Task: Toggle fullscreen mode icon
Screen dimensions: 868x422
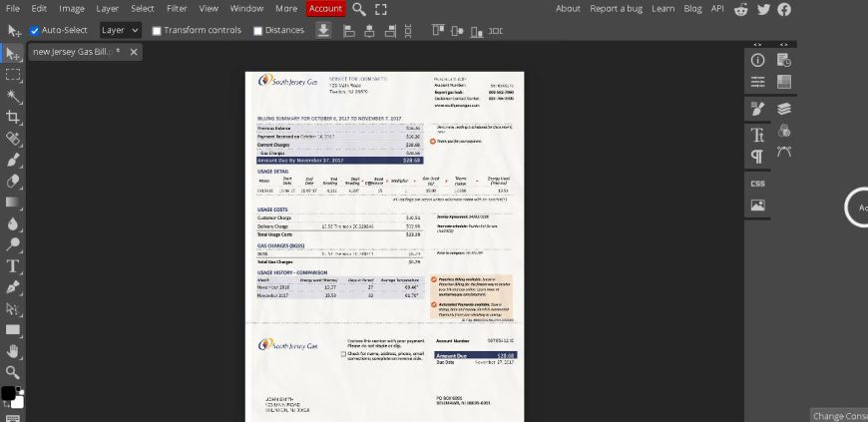Action: pos(381,9)
